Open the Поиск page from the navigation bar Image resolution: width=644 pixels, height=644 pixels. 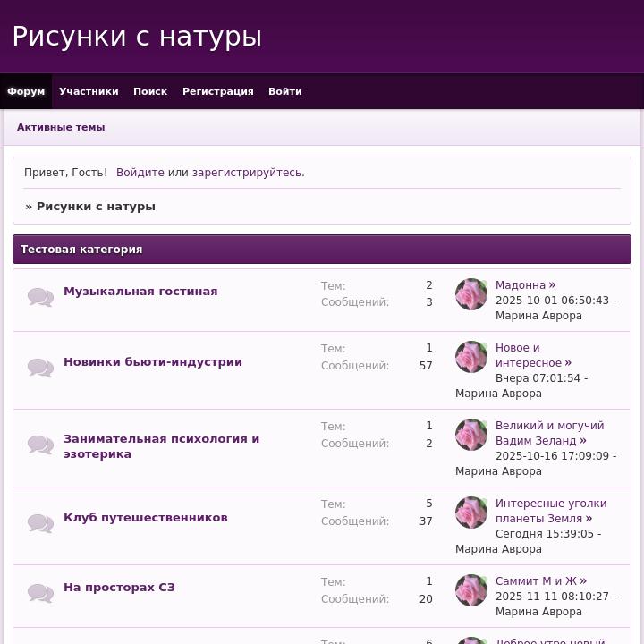tap(150, 91)
